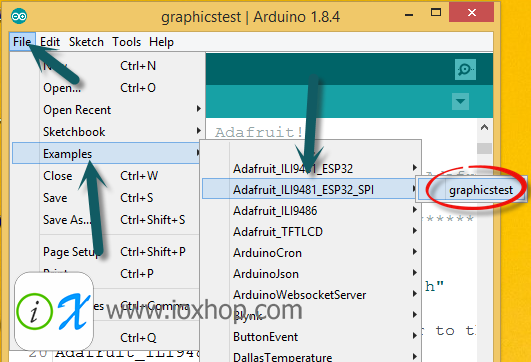This screenshot has width=531, height=362.
Task: Expand the ArduinoJson examples submenu
Action: (311, 274)
